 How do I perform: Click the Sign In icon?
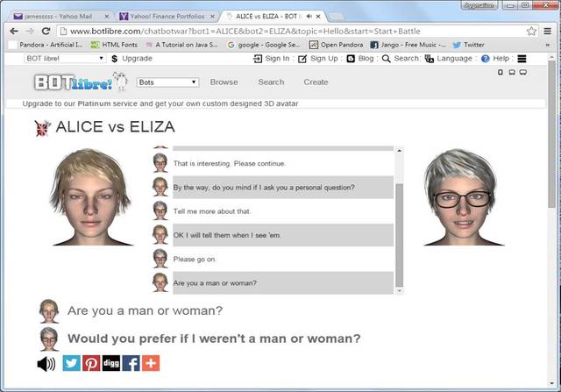pos(258,59)
